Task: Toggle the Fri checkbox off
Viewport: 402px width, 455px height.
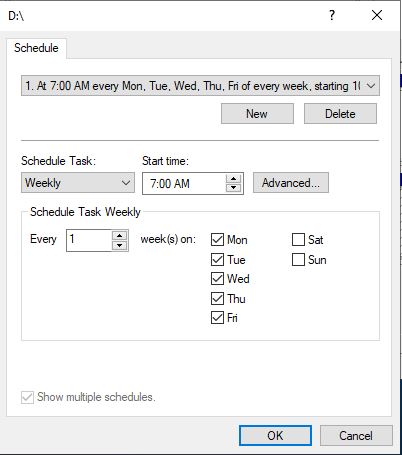Action: tap(217, 318)
